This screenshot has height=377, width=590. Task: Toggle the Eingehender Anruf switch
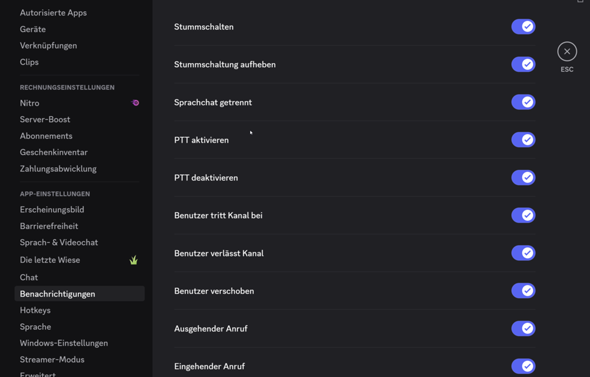pyautogui.click(x=523, y=366)
